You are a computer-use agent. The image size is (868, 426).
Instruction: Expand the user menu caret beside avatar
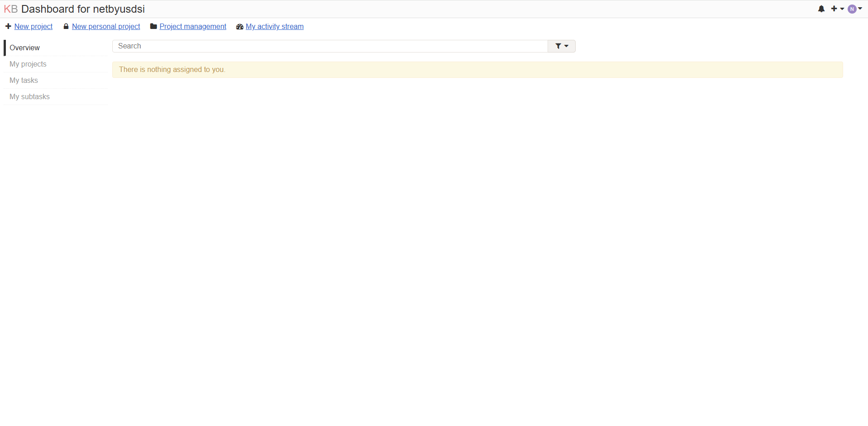(860, 8)
